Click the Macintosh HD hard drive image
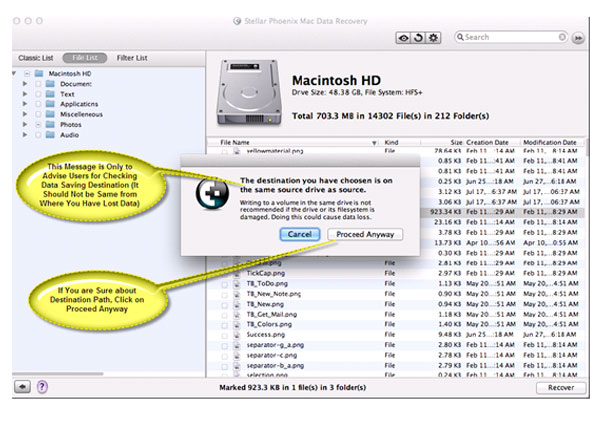This screenshot has width=590, height=421. [x=249, y=93]
